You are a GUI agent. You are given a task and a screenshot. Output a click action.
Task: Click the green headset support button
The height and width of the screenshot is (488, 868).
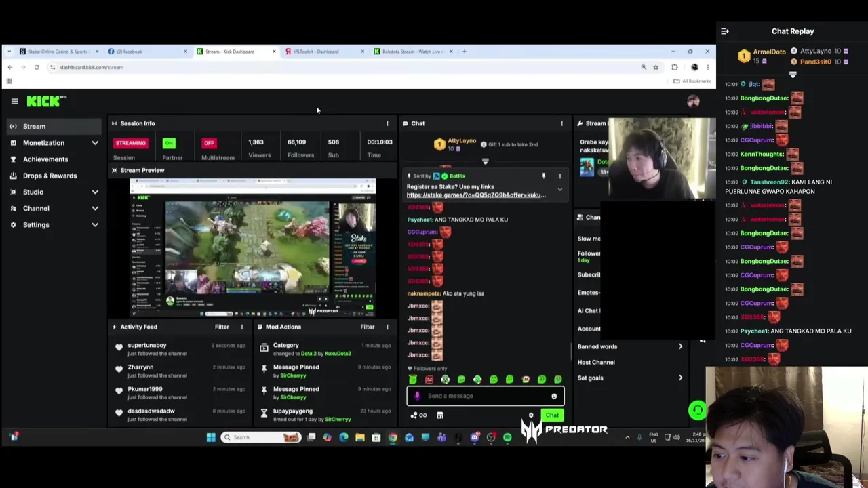(x=697, y=410)
